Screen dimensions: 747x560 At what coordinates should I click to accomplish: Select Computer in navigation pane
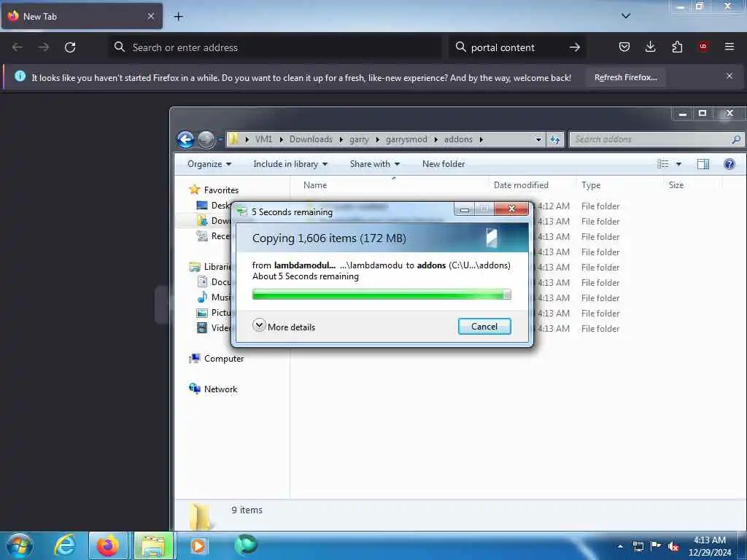(x=224, y=359)
